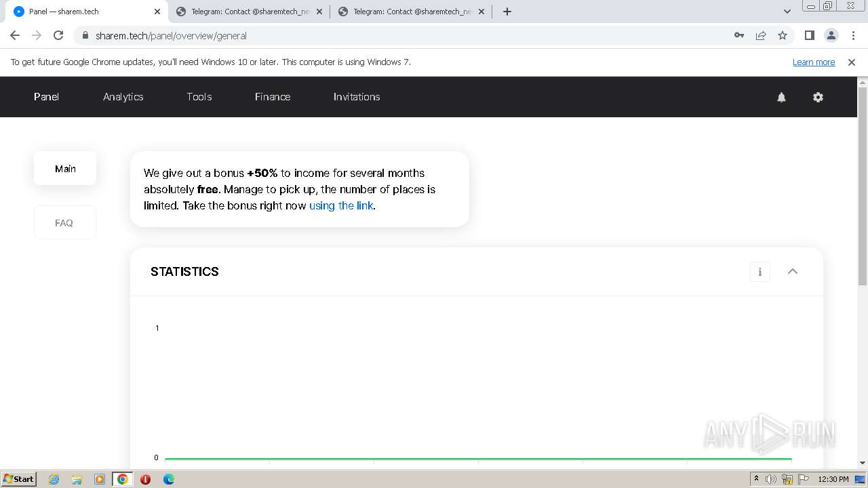Open the Invitations menu
This screenshot has height=488, width=868.
357,97
